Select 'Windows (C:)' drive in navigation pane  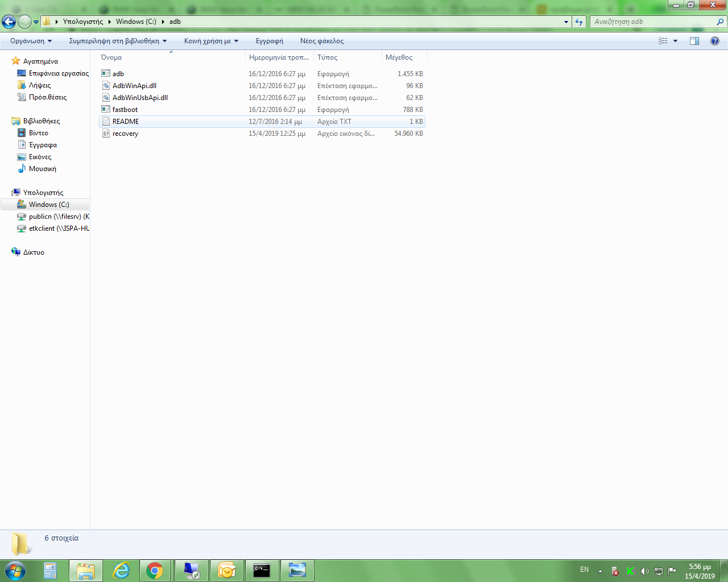[x=49, y=205]
